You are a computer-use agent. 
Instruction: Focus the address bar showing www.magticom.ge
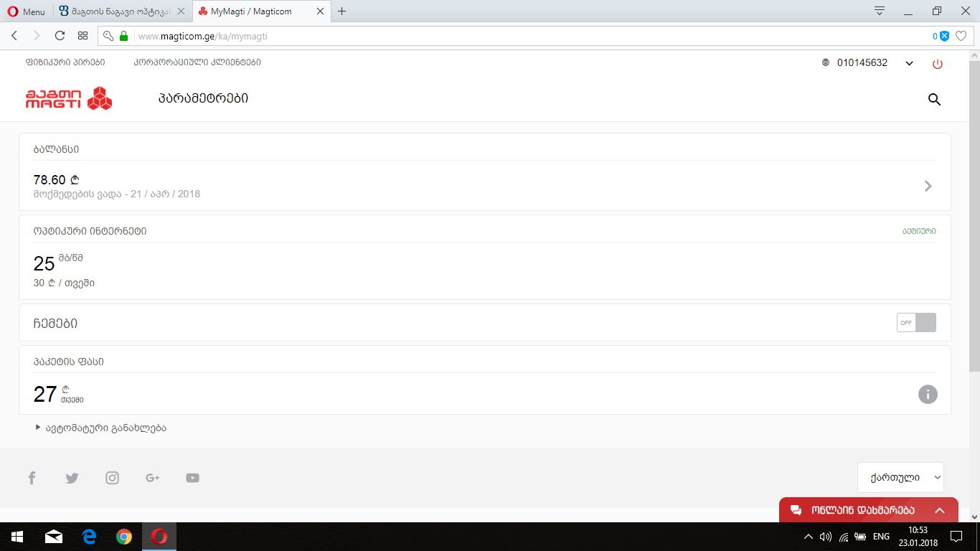coord(531,36)
